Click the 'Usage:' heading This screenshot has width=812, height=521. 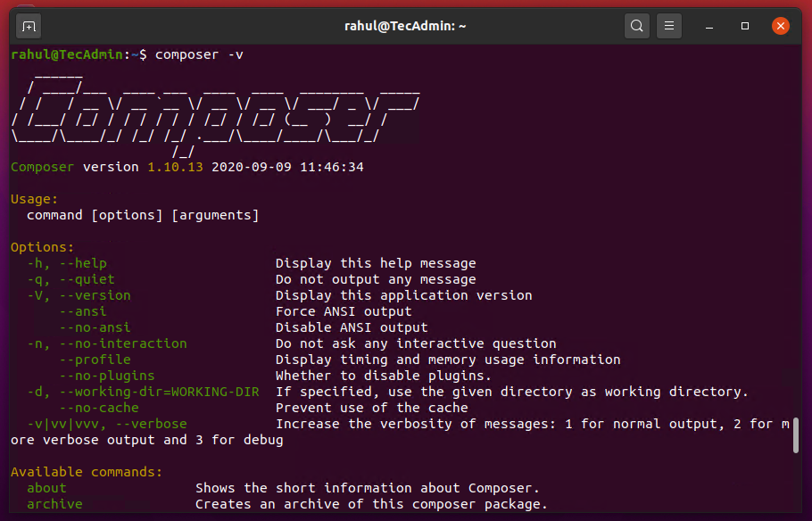[x=34, y=199]
